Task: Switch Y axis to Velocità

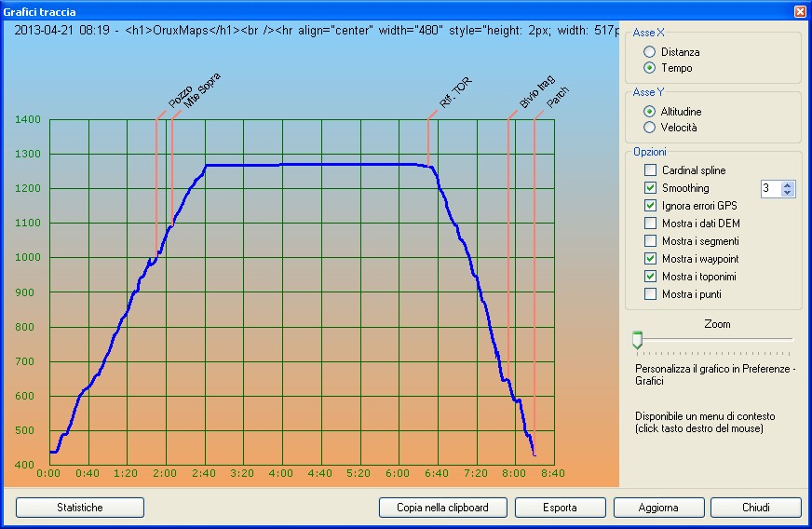Action: (649, 128)
